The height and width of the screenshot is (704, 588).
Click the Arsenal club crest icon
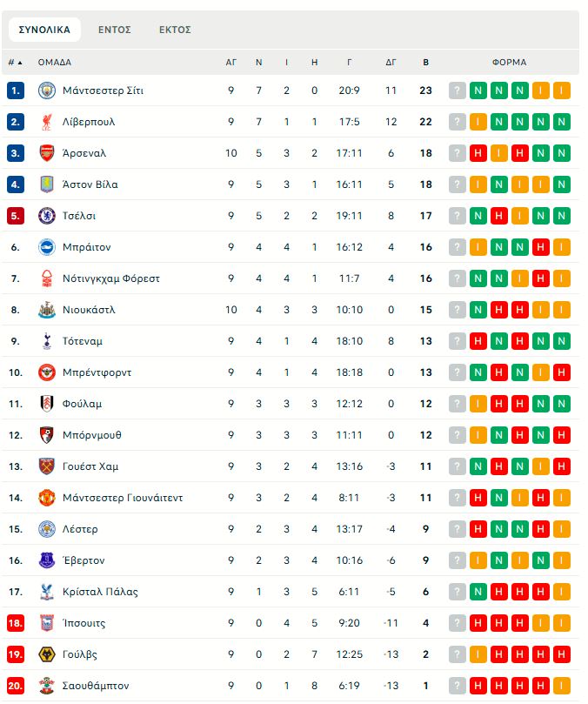click(x=47, y=153)
